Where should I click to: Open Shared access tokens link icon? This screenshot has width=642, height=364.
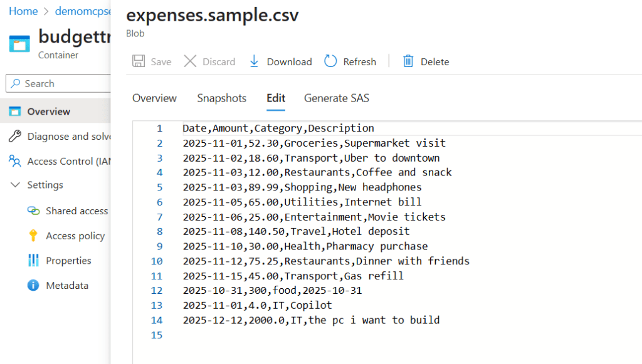tap(33, 211)
